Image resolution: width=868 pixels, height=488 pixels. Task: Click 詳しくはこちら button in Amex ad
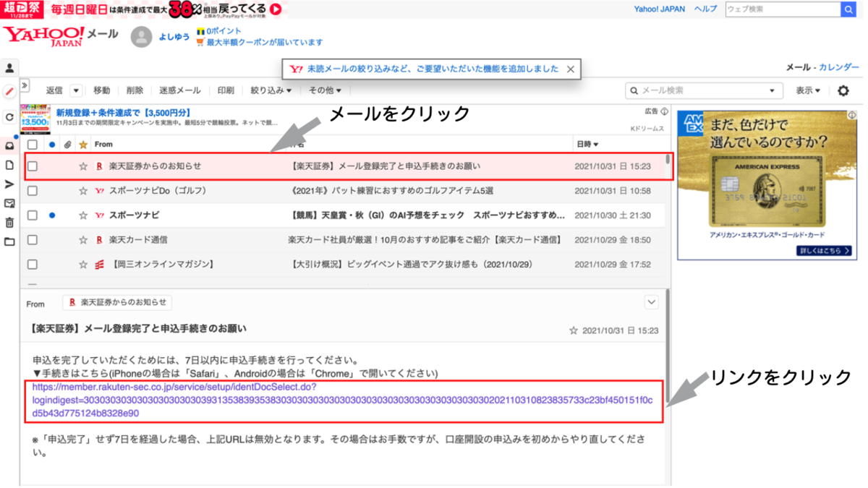[825, 251]
